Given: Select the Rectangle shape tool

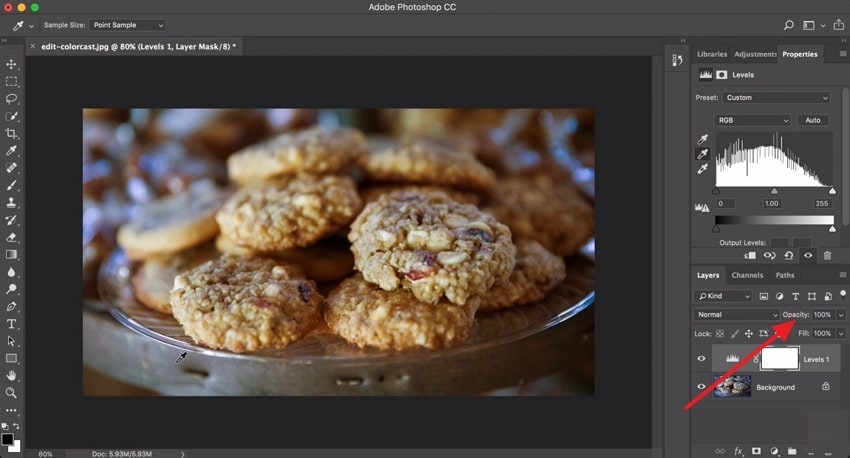Looking at the screenshot, I should click(11, 358).
